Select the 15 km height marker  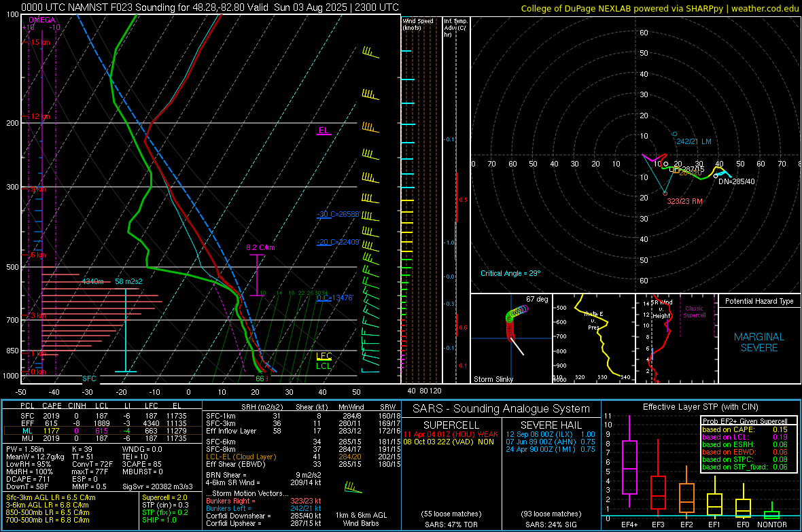(x=40, y=42)
